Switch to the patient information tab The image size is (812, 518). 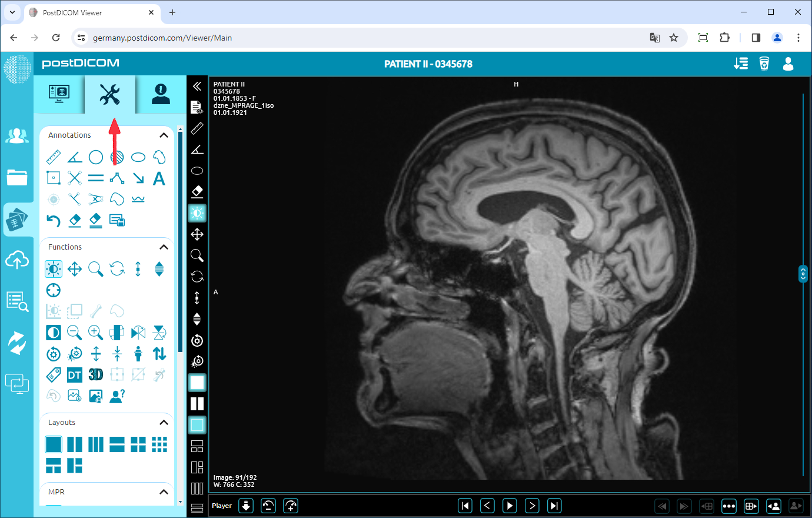click(x=159, y=94)
